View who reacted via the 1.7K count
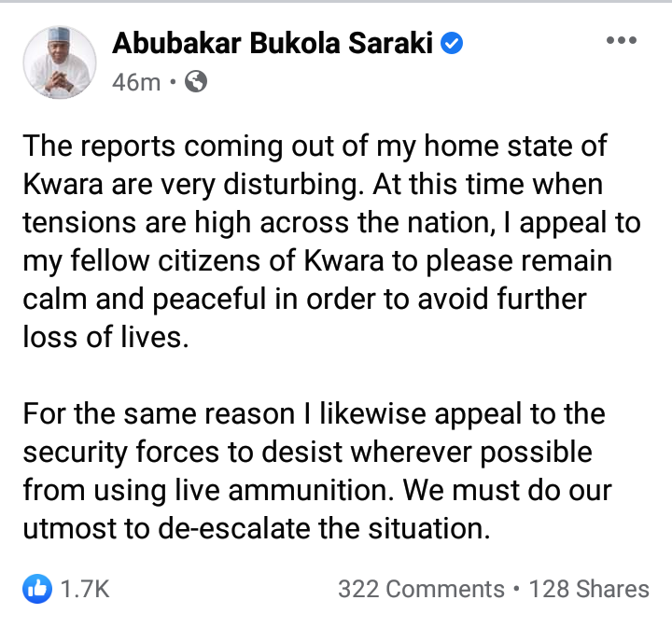The image size is (672, 628). [x=85, y=590]
